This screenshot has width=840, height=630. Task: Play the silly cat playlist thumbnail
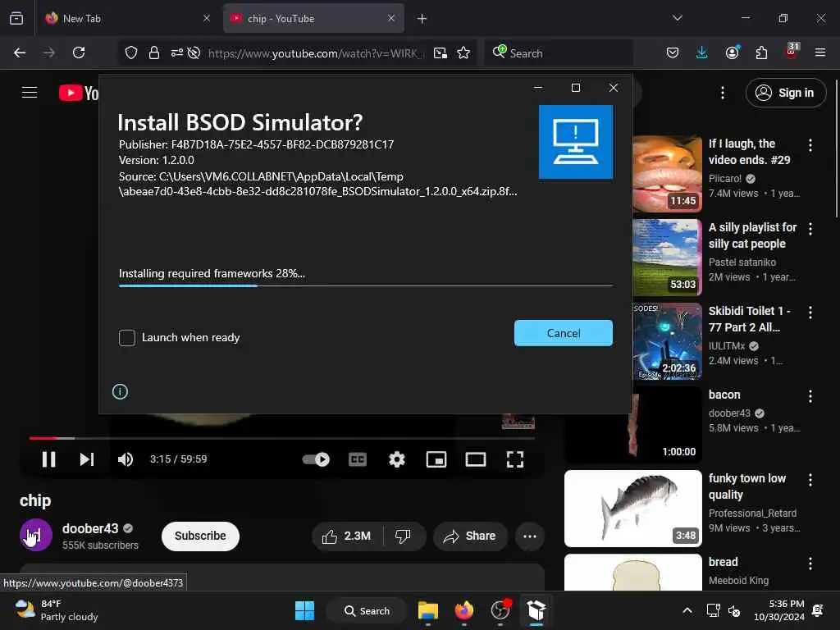667,258
